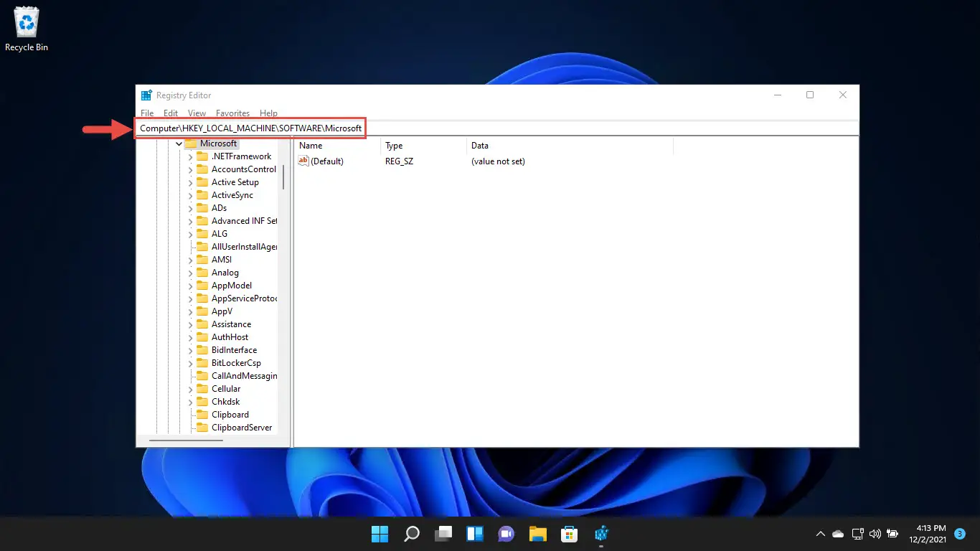This screenshot has width=980, height=551.
Task: Expand the ADs key
Action: tap(190, 208)
